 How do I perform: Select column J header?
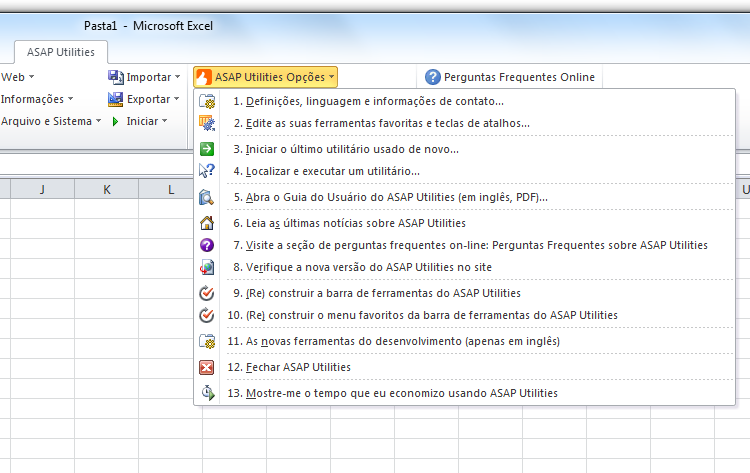pyautogui.click(x=43, y=189)
